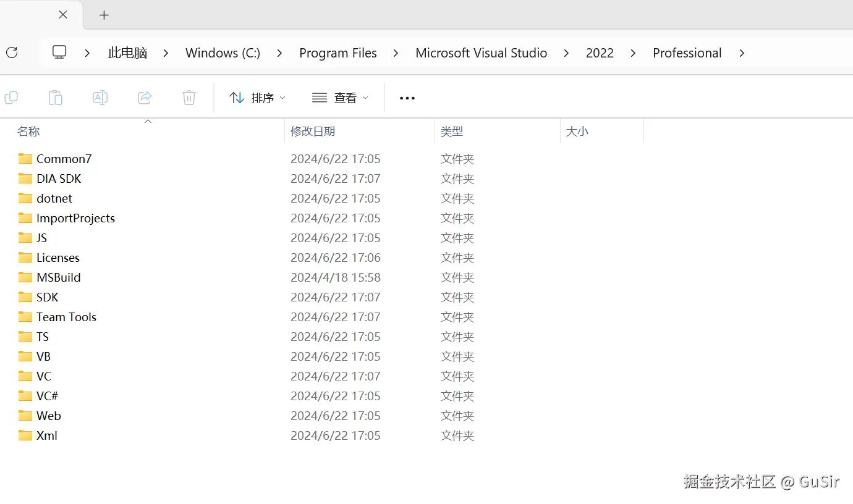Expand chevron after Professional breadcrumb
Image resolution: width=853 pixels, height=504 pixels.
click(x=742, y=53)
